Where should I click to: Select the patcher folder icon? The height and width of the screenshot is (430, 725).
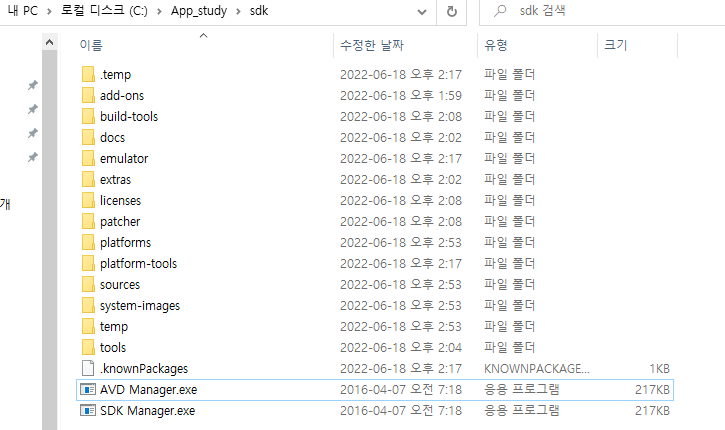(x=88, y=221)
